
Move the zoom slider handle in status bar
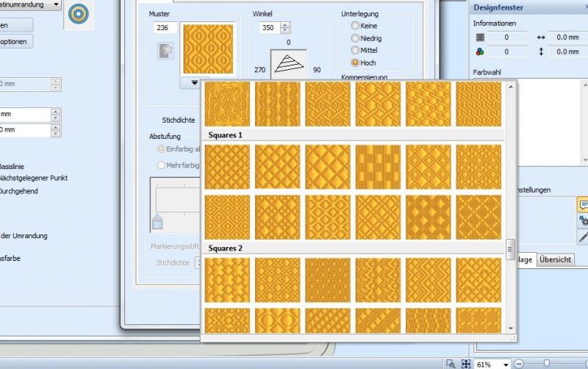pos(547,363)
